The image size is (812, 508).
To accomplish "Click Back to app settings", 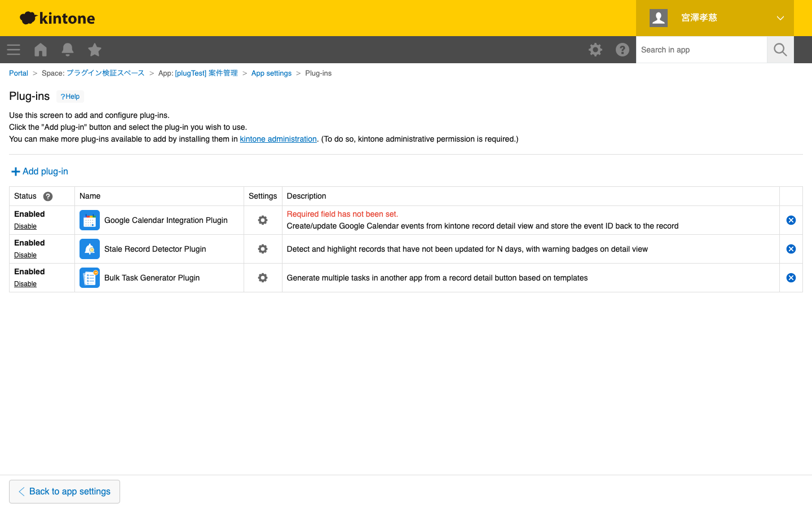I will pyautogui.click(x=64, y=492).
